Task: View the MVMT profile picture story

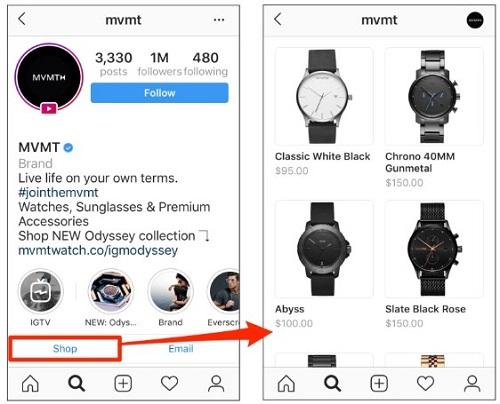Action: tap(49, 78)
